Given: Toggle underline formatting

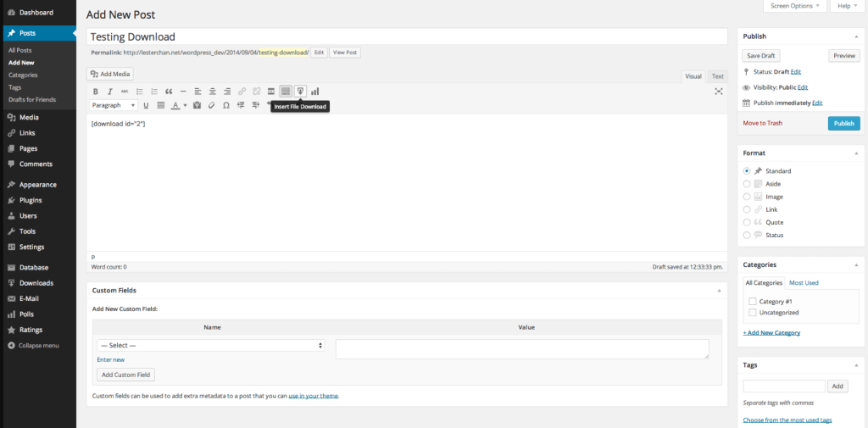Looking at the screenshot, I should 146,105.
